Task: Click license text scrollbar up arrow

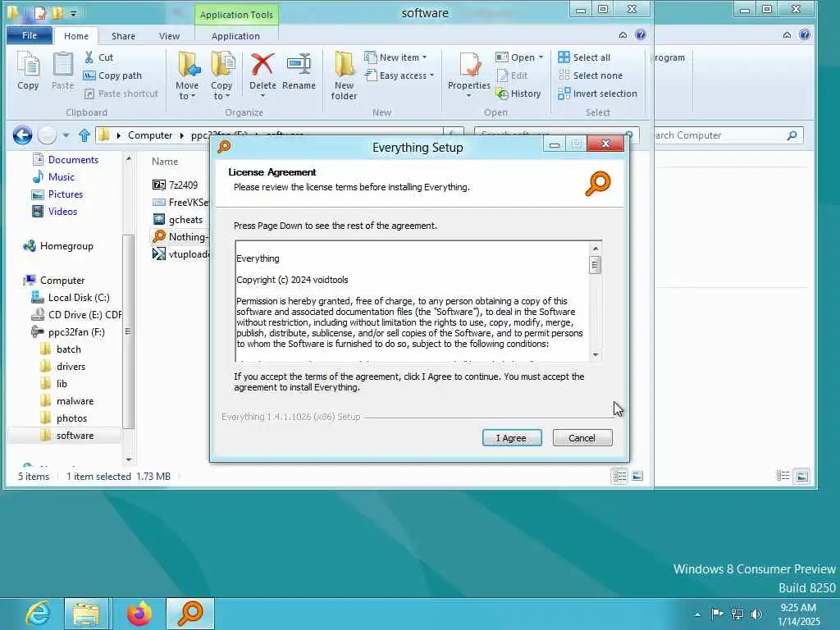Action: 595,249
